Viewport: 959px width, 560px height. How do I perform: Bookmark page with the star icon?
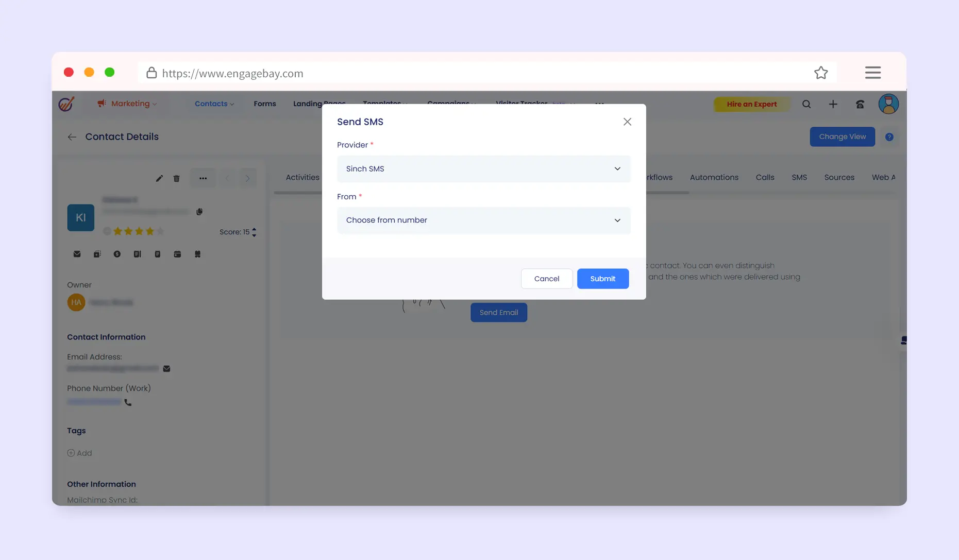(x=821, y=73)
